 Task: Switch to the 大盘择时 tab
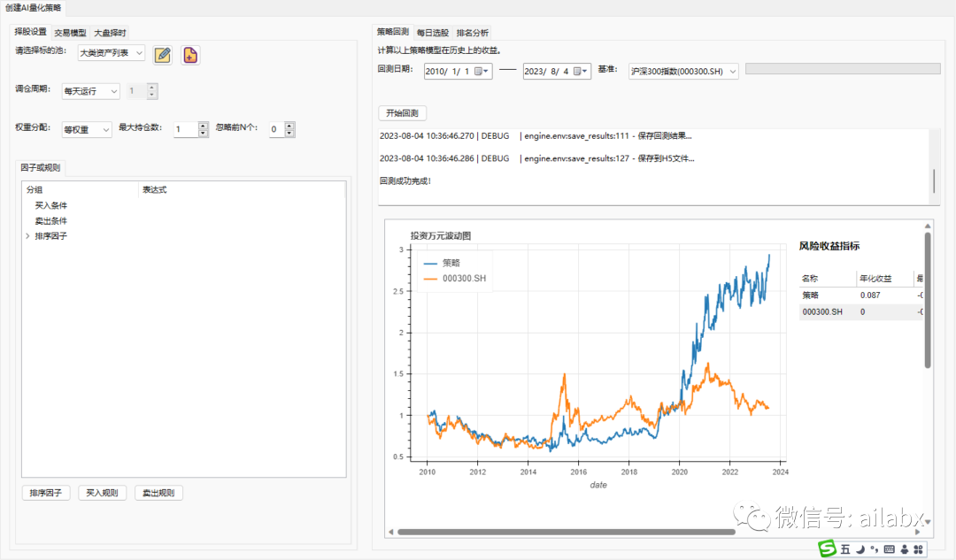click(110, 33)
